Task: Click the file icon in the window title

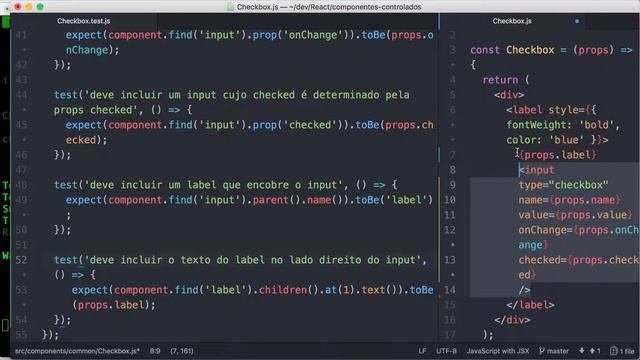Action: click(x=231, y=7)
